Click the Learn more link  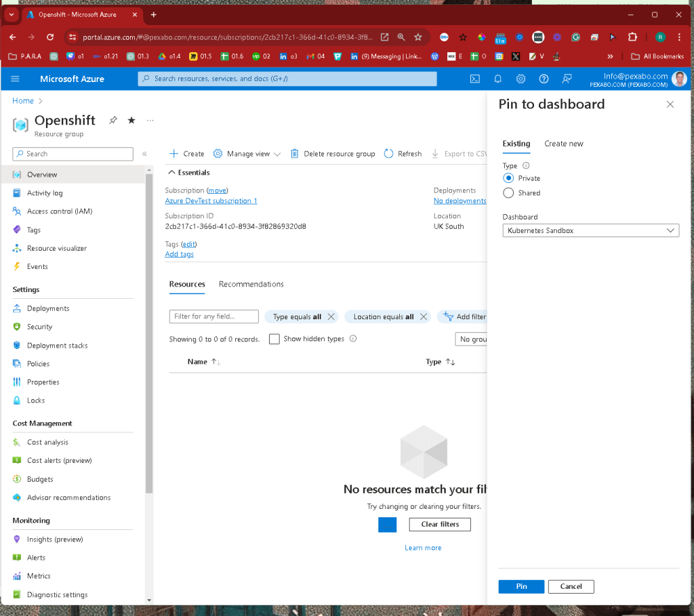pos(423,548)
